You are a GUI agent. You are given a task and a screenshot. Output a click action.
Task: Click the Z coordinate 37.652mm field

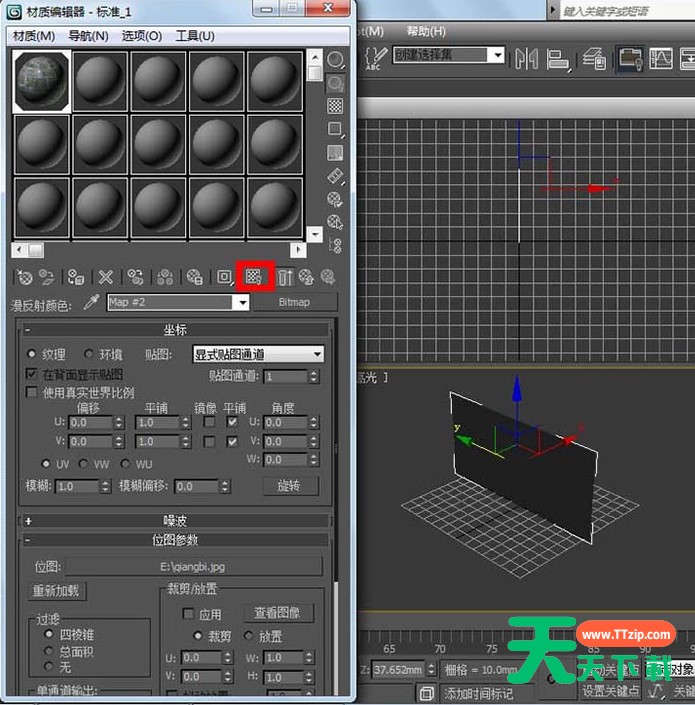coord(398,670)
